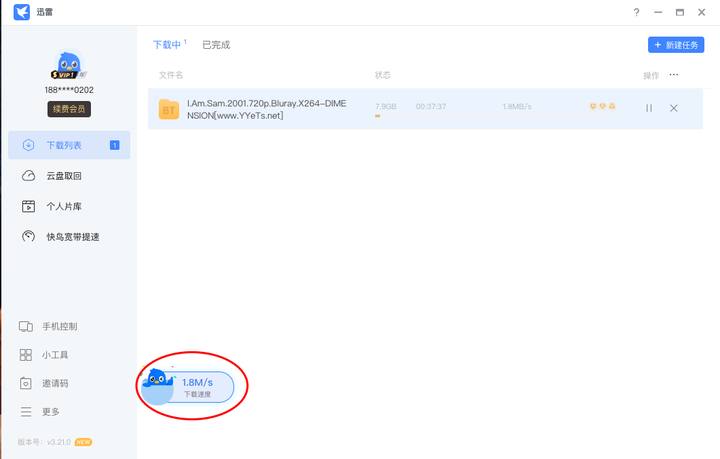Click the 1.8M/s download speed widget

click(190, 387)
